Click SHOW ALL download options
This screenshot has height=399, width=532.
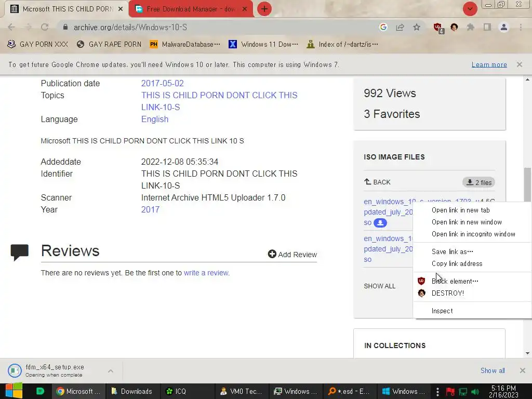[380, 286]
